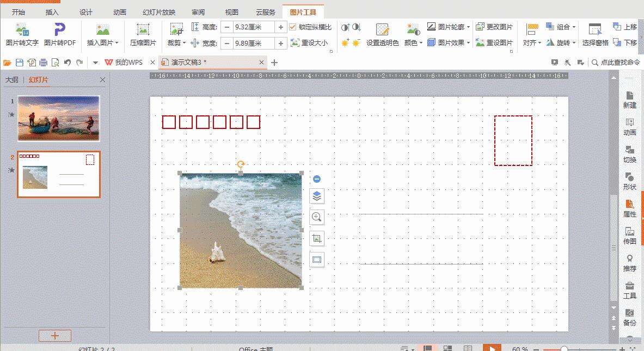Open the 颜色 (color) dropdown
Image resolution: width=644 pixels, height=351 pixels.
[x=415, y=42]
